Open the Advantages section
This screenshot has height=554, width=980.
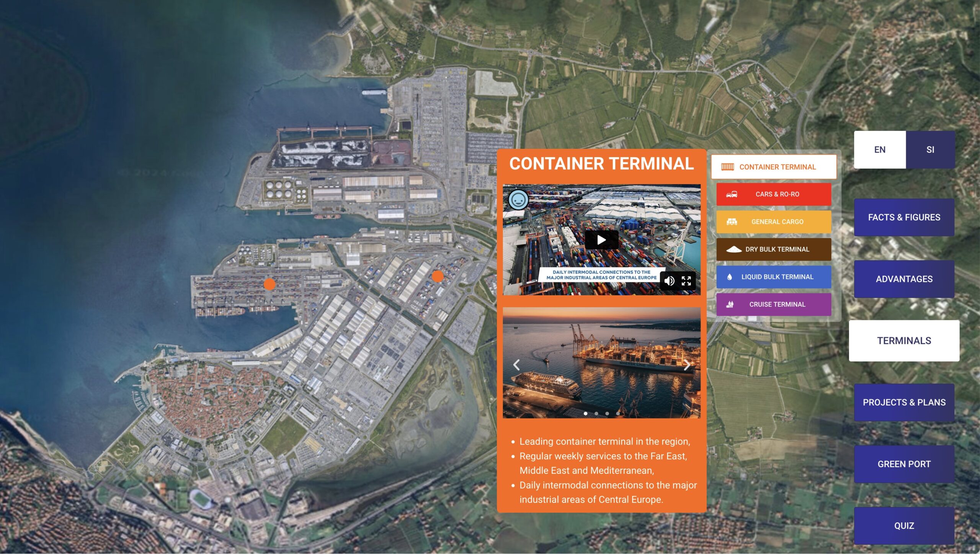[904, 279]
